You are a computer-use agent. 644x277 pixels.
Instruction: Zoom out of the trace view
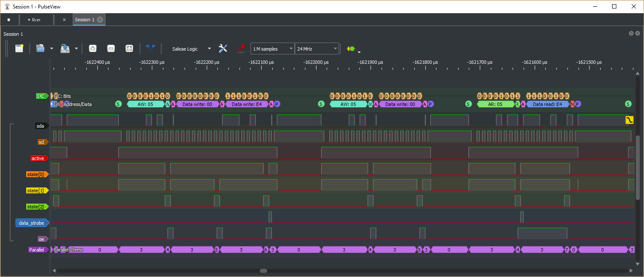tap(111, 49)
